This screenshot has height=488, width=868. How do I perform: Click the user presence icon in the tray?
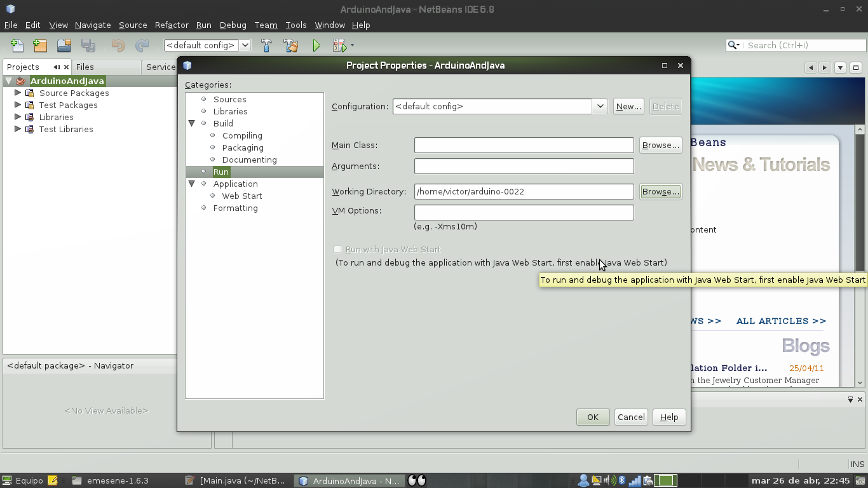coord(583,480)
